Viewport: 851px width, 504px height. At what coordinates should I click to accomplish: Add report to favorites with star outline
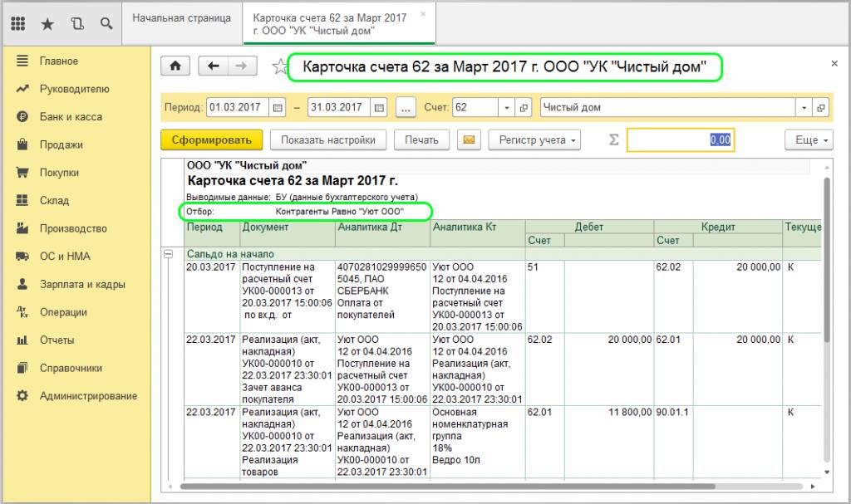tap(279, 67)
